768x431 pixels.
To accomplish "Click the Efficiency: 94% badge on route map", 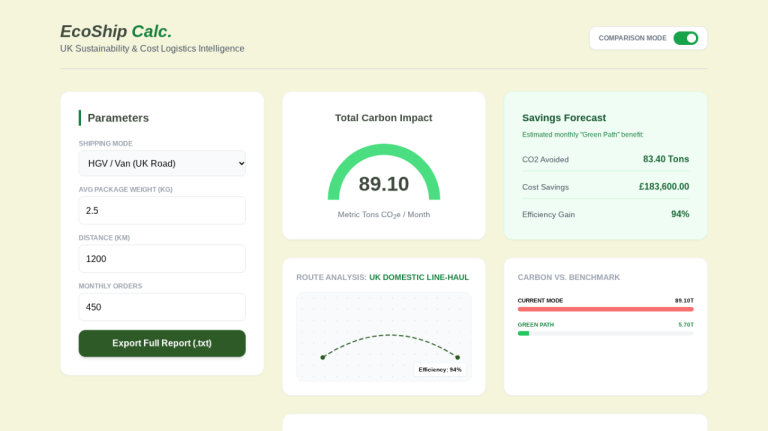I will [440, 370].
